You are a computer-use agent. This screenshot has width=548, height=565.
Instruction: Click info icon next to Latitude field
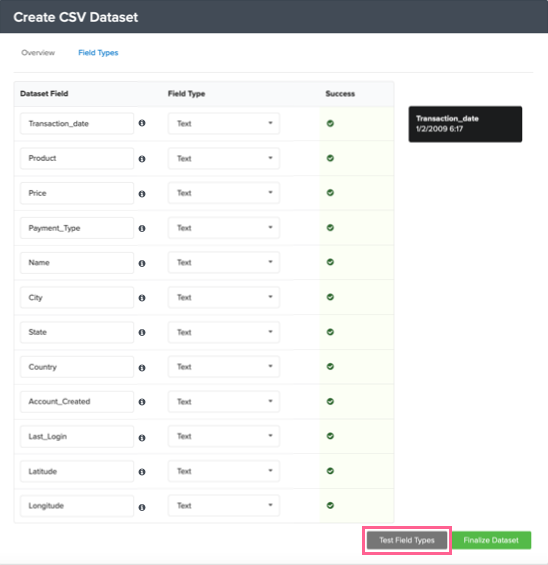pyautogui.click(x=142, y=472)
